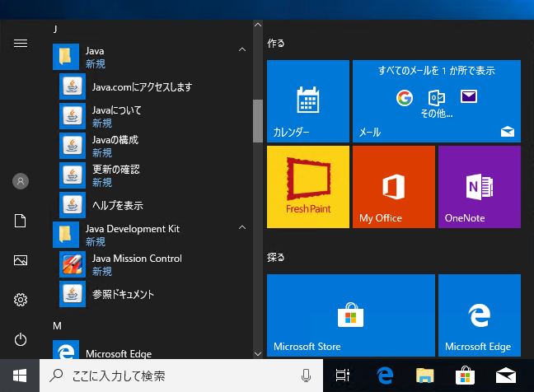This screenshot has width=534, height=392.
Task: Click the search box ここに入力して検索
Action: tap(181, 376)
